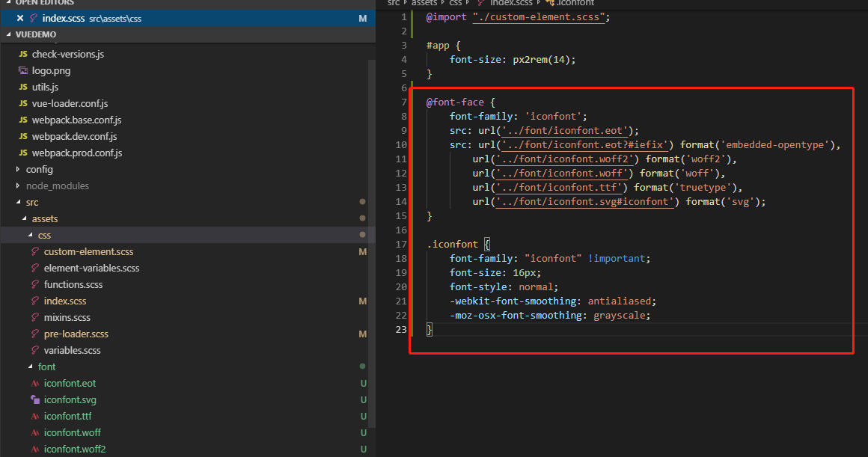This screenshot has width=868, height=457.
Task: Click the image icon beside logo.png
Action: (x=23, y=71)
